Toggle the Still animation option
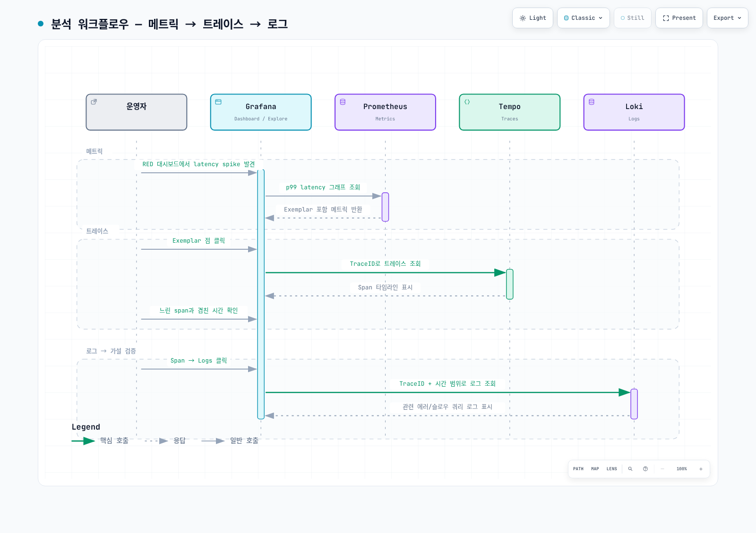This screenshot has width=756, height=533. coord(632,18)
